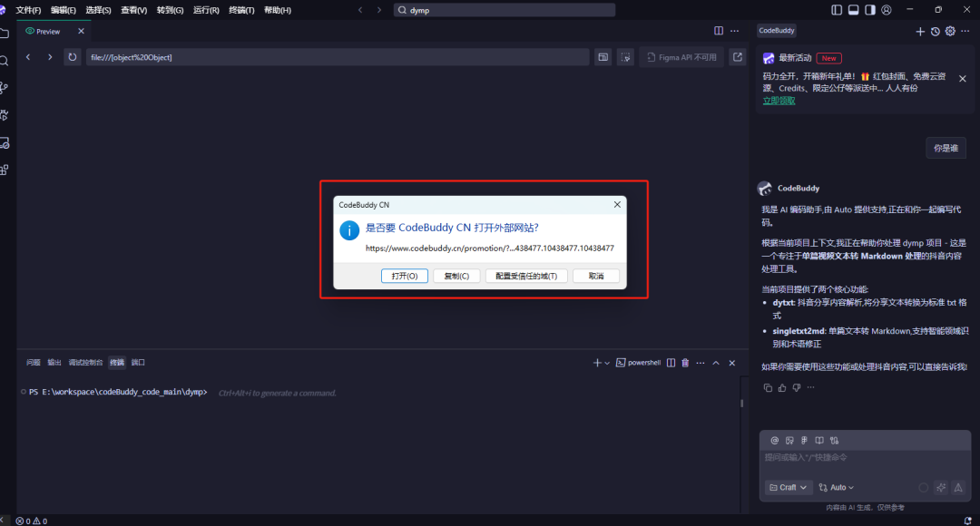980x526 pixels.
Task: Click 取消 in the dialog
Action: [596, 276]
